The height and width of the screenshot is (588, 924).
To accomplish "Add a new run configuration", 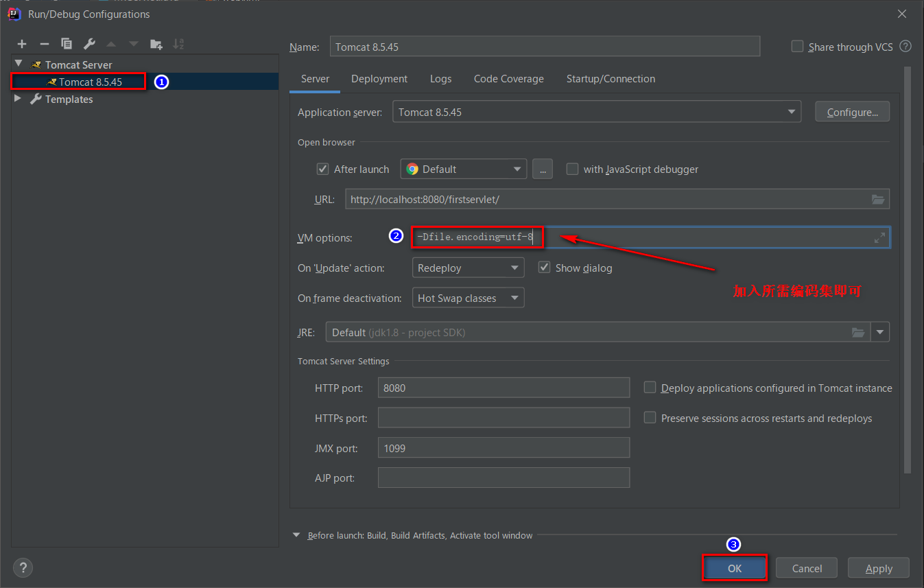I will (x=22, y=44).
